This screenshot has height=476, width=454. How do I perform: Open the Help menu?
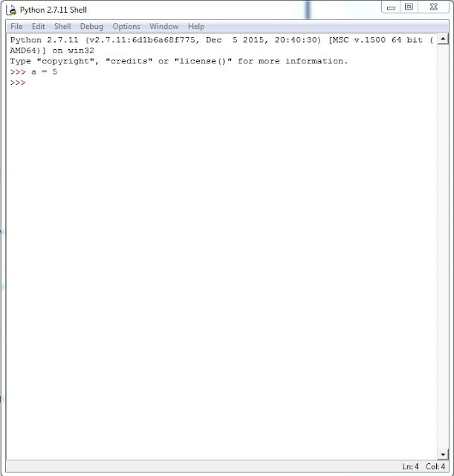pyautogui.click(x=196, y=27)
